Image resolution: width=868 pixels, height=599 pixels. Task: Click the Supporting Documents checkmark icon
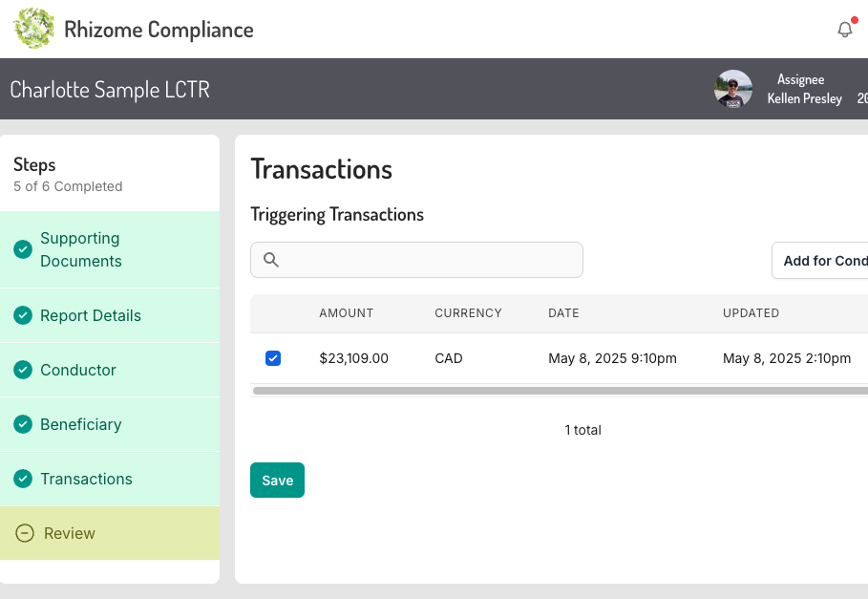point(23,249)
